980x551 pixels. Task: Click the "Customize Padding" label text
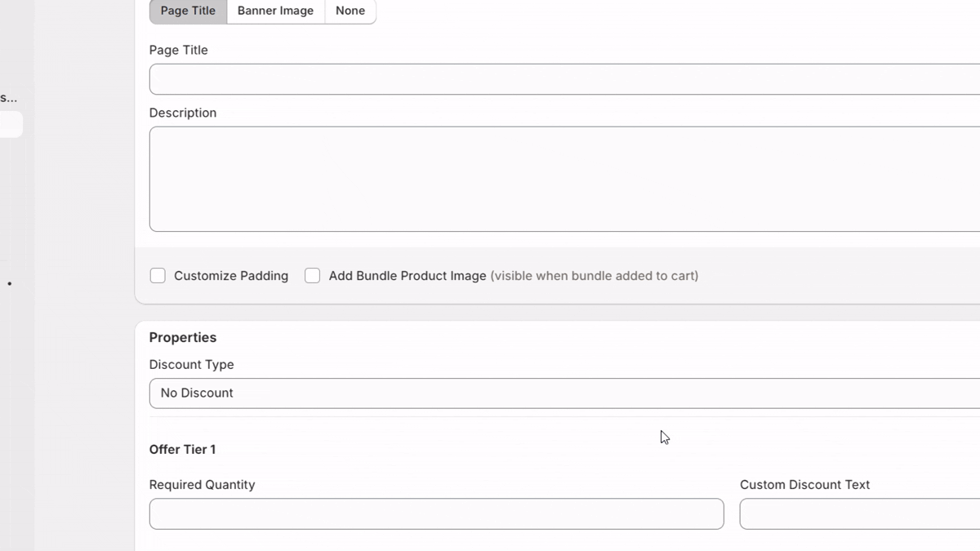(x=231, y=276)
